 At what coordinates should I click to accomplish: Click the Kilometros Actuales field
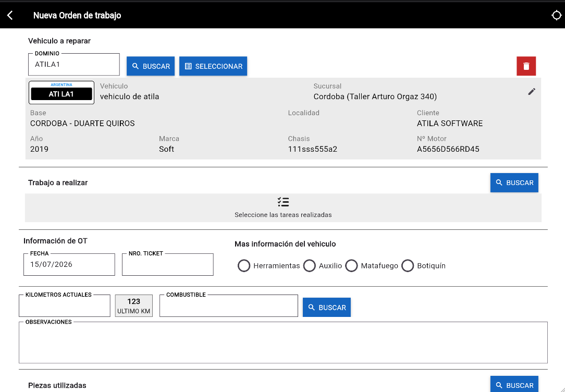point(65,306)
